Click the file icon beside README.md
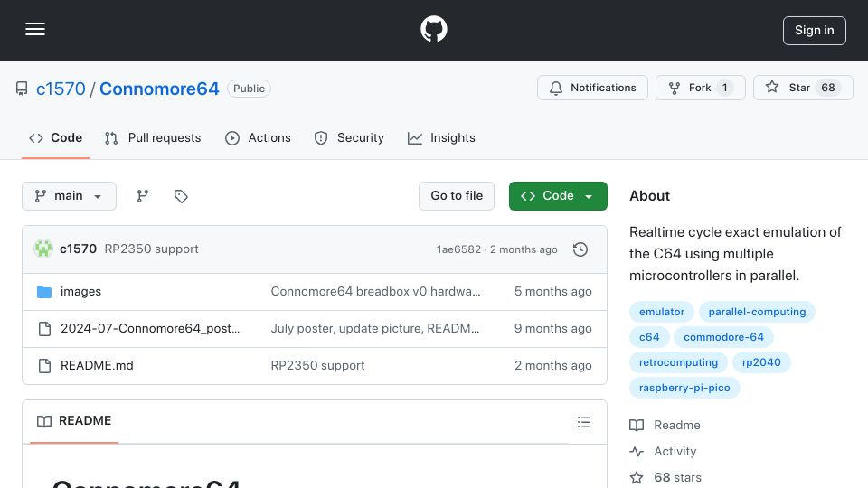Image resolution: width=868 pixels, height=488 pixels. point(44,366)
